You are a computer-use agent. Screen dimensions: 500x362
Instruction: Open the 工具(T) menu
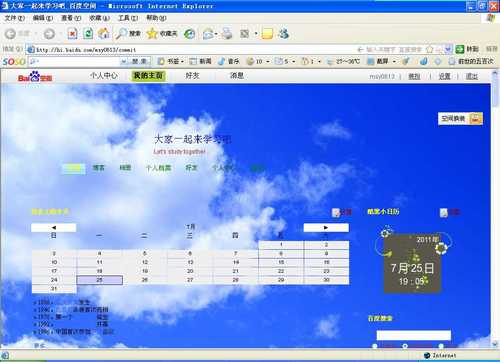[x=128, y=18]
